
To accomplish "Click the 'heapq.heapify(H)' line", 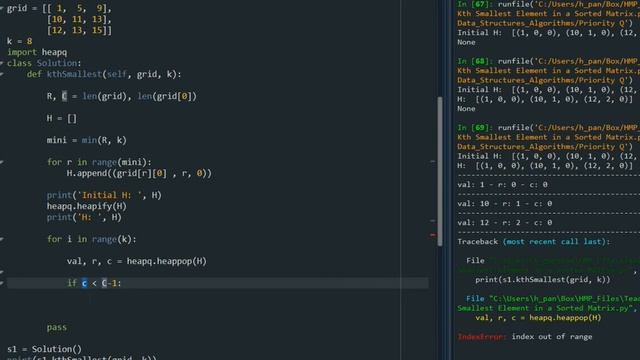I will 87,206.
